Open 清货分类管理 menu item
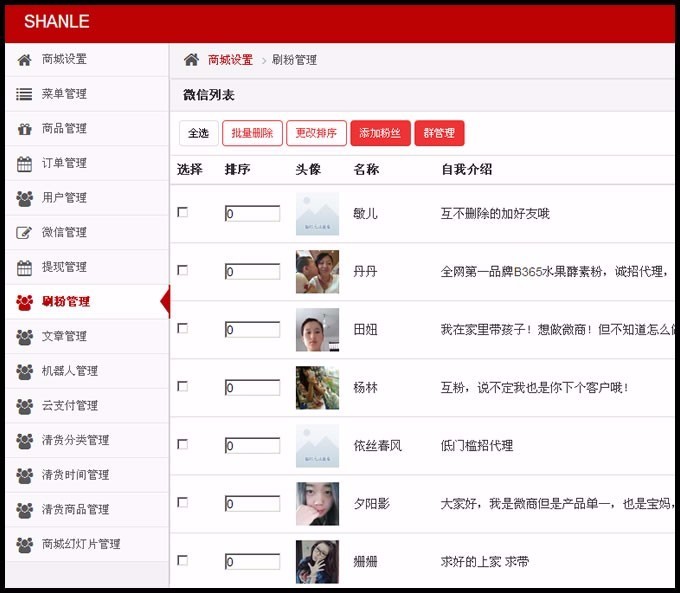Viewport: 680px width, 593px height. point(87,441)
